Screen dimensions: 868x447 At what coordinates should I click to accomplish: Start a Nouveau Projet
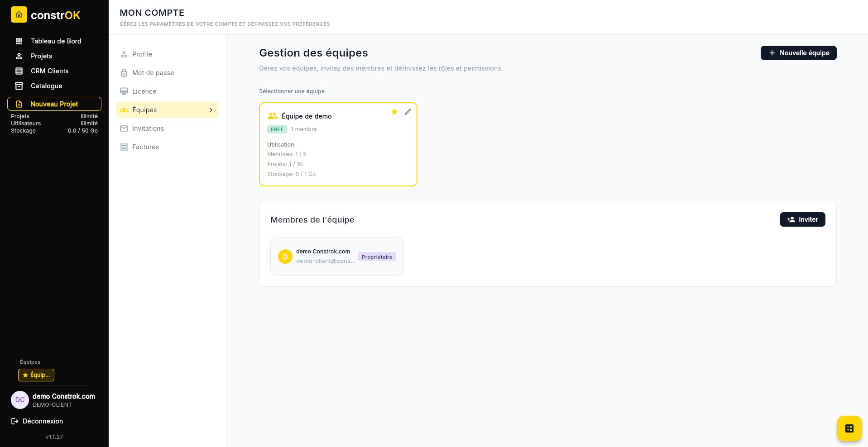tap(54, 104)
